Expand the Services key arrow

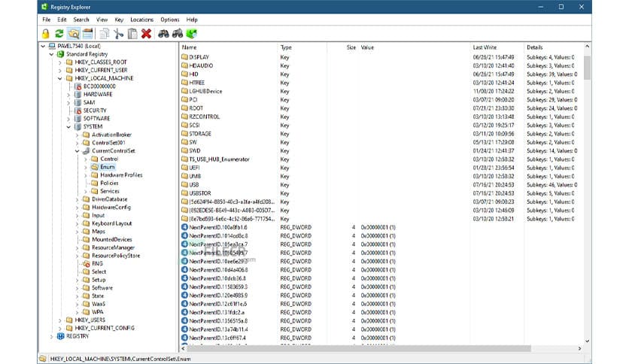[86, 191]
